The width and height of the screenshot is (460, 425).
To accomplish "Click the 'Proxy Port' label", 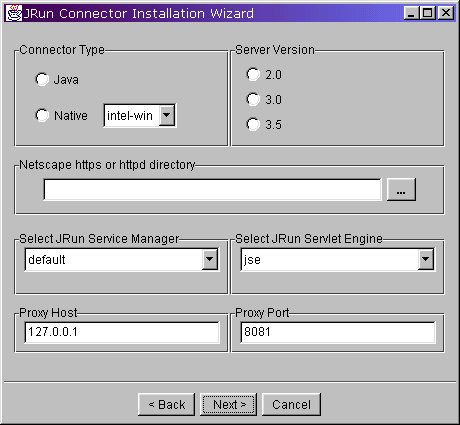I will [x=262, y=313].
